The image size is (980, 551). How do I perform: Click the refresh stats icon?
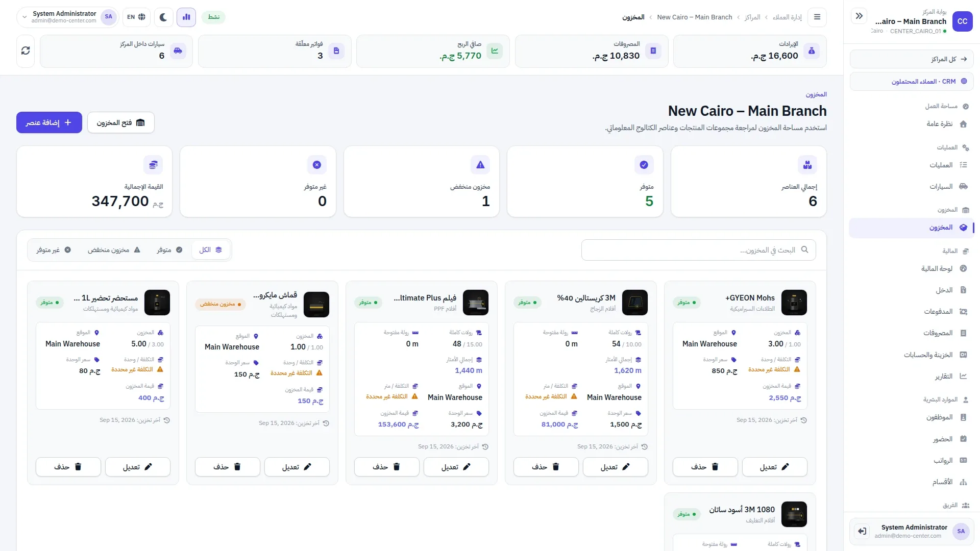click(x=26, y=51)
